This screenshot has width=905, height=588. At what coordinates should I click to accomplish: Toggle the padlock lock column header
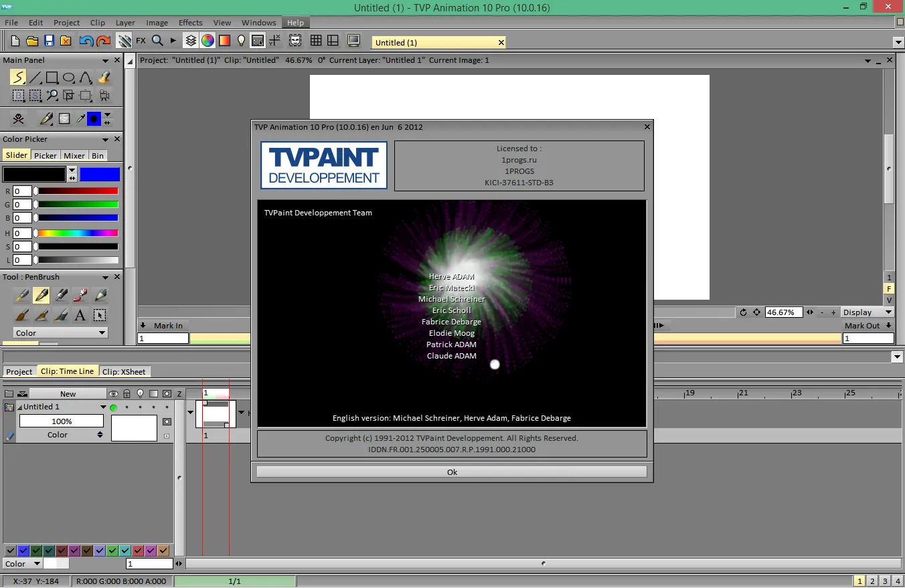click(x=127, y=394)
